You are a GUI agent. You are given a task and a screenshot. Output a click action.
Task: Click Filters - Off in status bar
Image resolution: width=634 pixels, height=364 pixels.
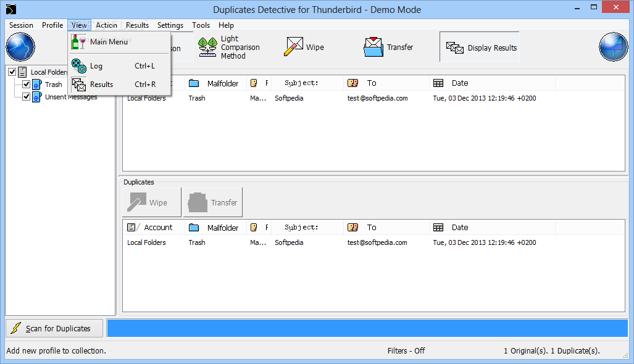(x=406, y=350)
